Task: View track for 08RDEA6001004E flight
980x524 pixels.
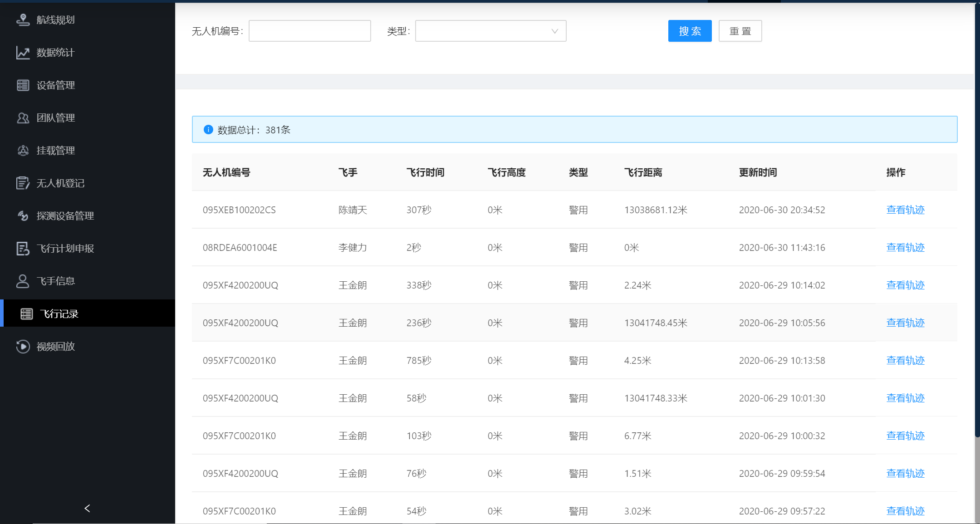Action: (x=905, y=248)
